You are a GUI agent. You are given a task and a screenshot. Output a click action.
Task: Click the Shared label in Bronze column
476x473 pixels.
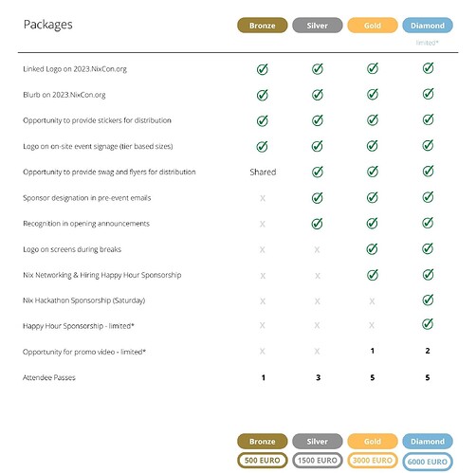(263, 173)
